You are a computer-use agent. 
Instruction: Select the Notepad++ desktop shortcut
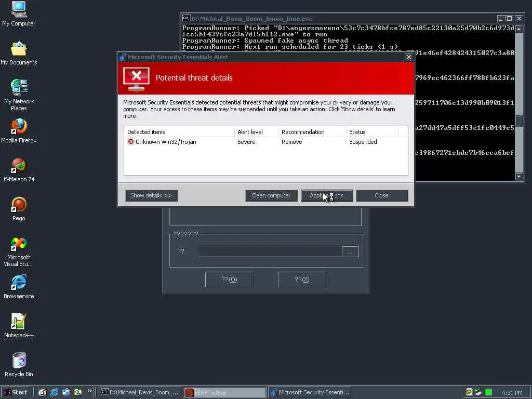[x=19, y=326]
